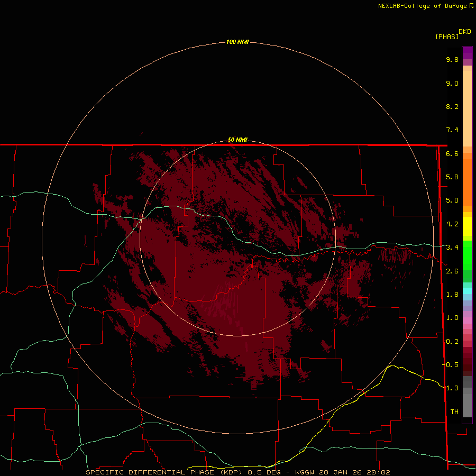Click the Specific Differential Phase KGGW caption
Screen dimensions: 476x476
tap(237, 472)
